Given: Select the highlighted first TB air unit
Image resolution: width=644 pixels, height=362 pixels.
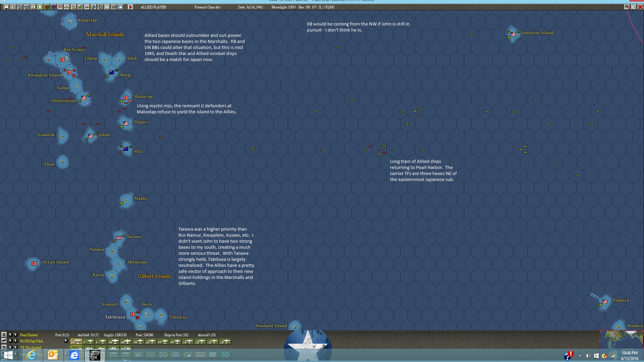Looking at the screenshot, I should pos(76,342).
